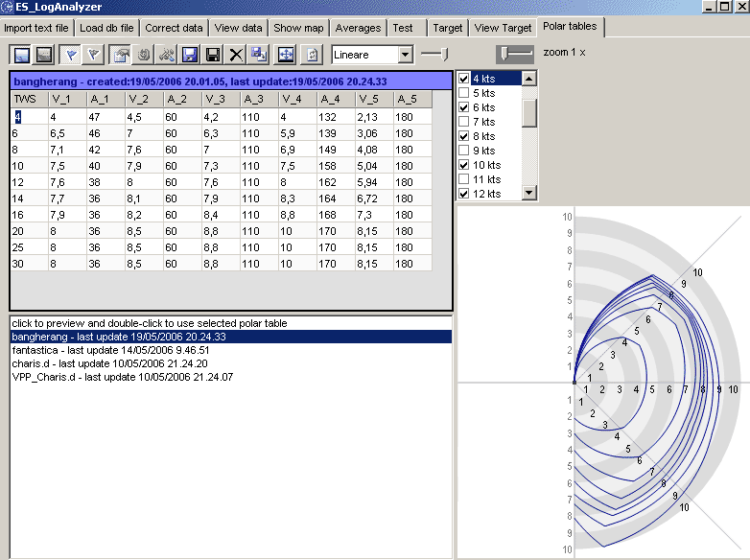This screenshot has height=560, width=750.
Task: Click the V_5 cell showing 2,13
Action: (374, 117)
